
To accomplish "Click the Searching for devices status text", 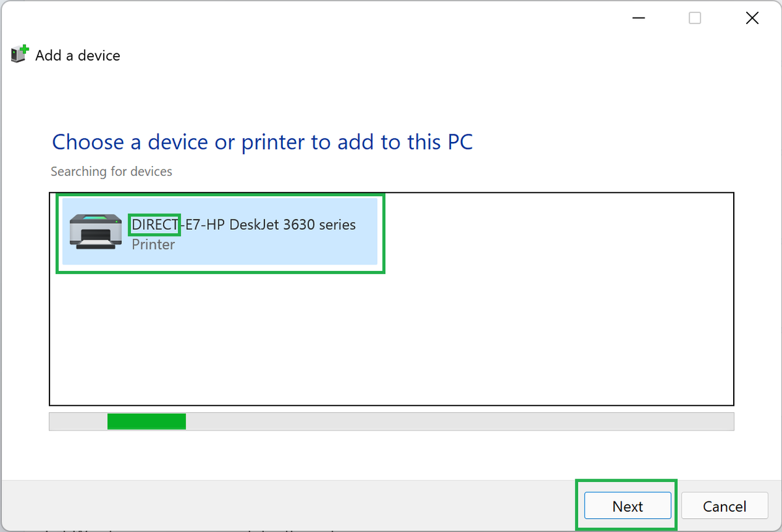I will tap(111, 171).
